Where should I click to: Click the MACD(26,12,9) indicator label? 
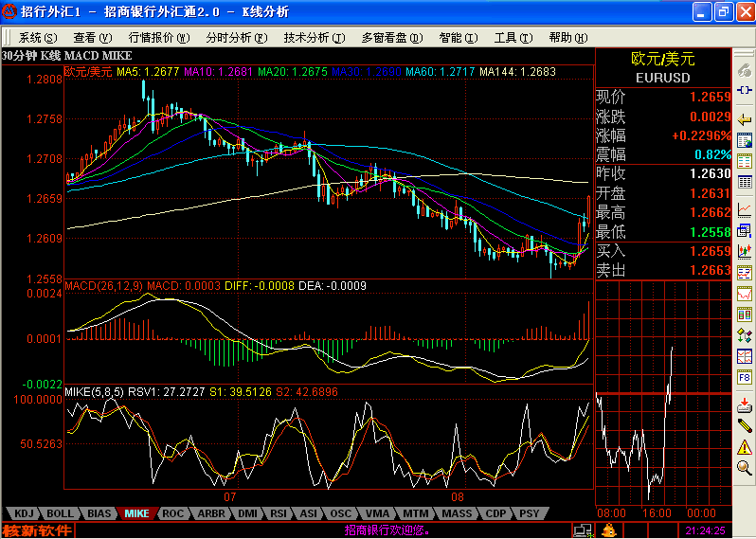[103, 286]
